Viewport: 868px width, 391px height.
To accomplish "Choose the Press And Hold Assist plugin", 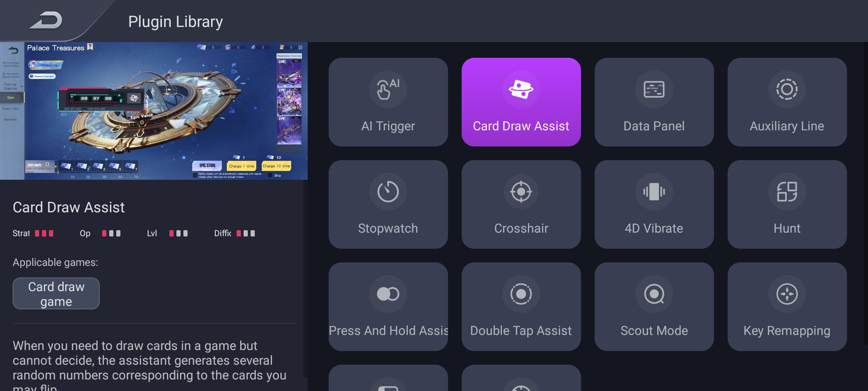I will click(x=388, y=307).
